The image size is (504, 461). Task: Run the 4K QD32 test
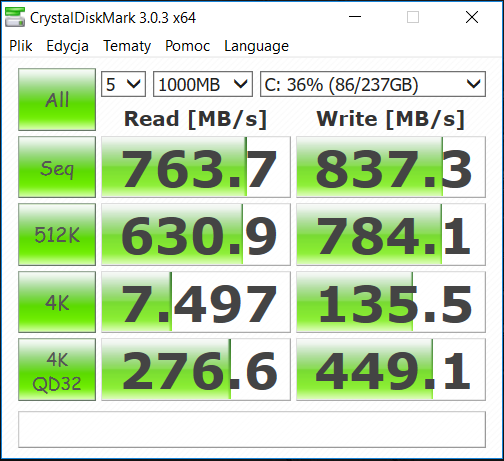click(57, 370)
